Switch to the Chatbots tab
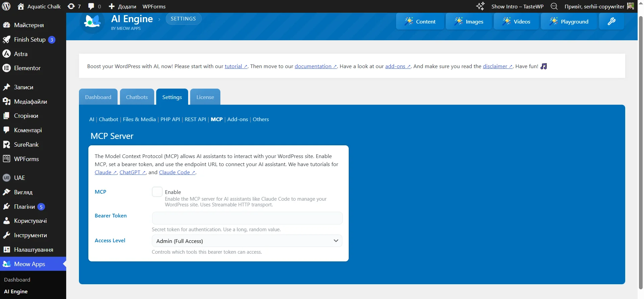The height and width of the screenshot is (299, 644). (137, 97)
